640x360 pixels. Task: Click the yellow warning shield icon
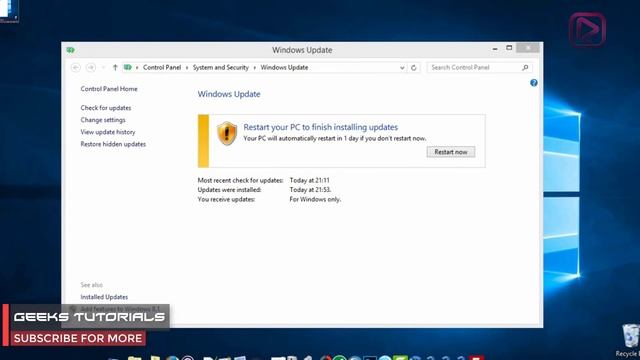(227, 133)
